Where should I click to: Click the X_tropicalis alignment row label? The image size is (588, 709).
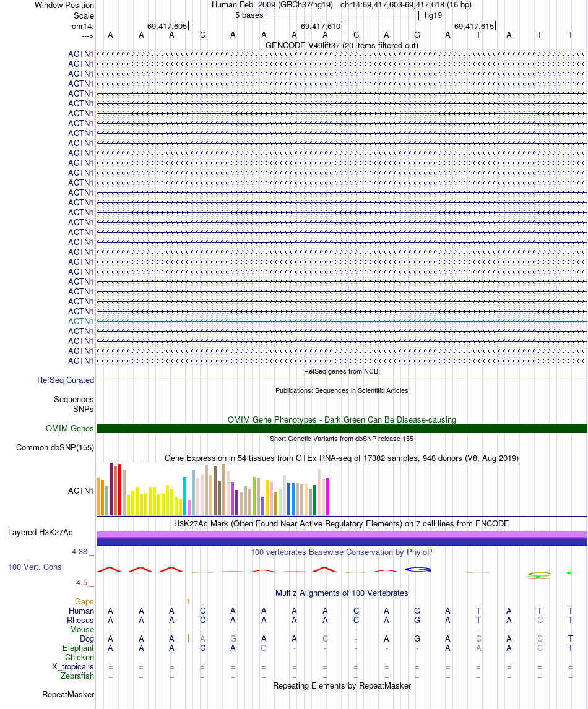73,666
